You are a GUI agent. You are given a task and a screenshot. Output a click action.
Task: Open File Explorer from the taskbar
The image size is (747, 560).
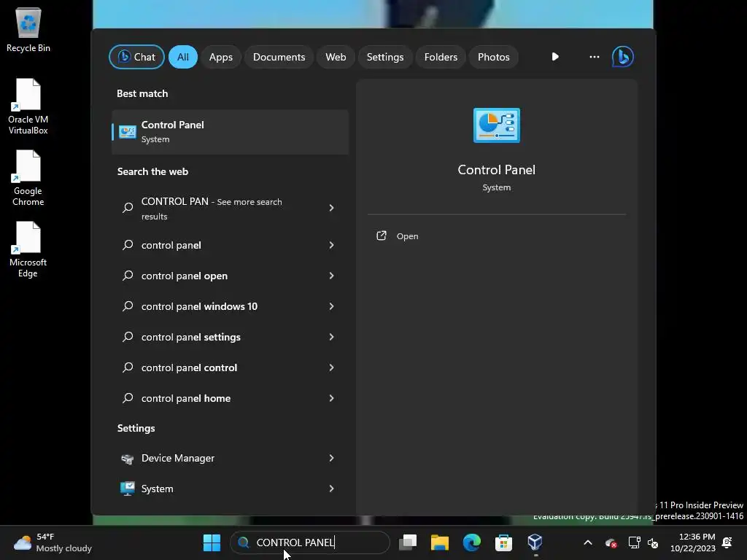(x=440, y=542)
